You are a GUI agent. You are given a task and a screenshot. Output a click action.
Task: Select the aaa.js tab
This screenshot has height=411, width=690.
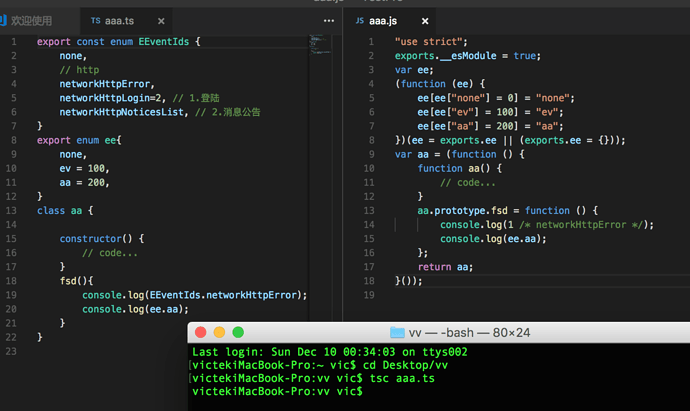(x=389, y=21)
